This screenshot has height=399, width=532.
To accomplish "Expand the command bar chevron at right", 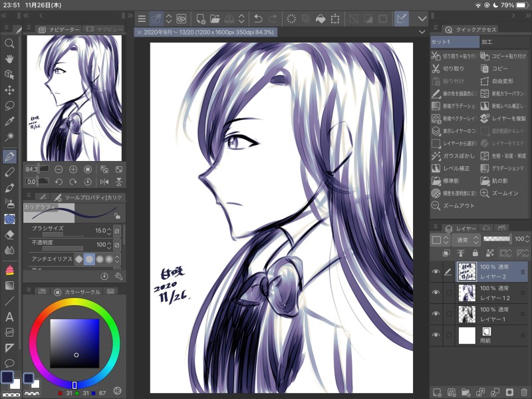I will point(422,19).
